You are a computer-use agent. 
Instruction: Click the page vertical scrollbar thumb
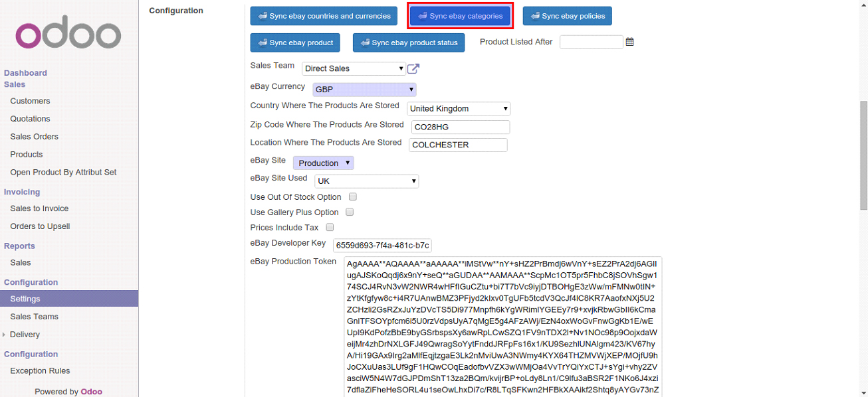pyautogui.click(x=863, y=156)
